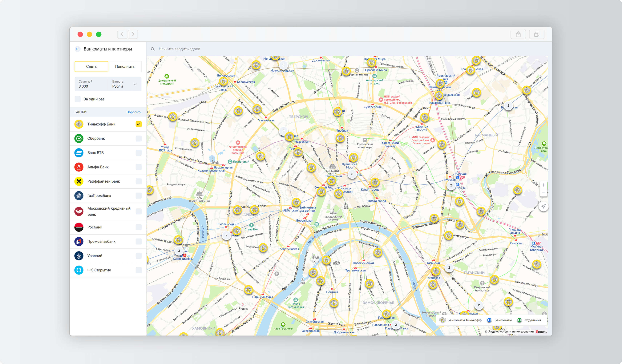622x364 pixels.
Task: Click ATM marker near Библиотека им. Ленина
Action: tap(296, 203)
